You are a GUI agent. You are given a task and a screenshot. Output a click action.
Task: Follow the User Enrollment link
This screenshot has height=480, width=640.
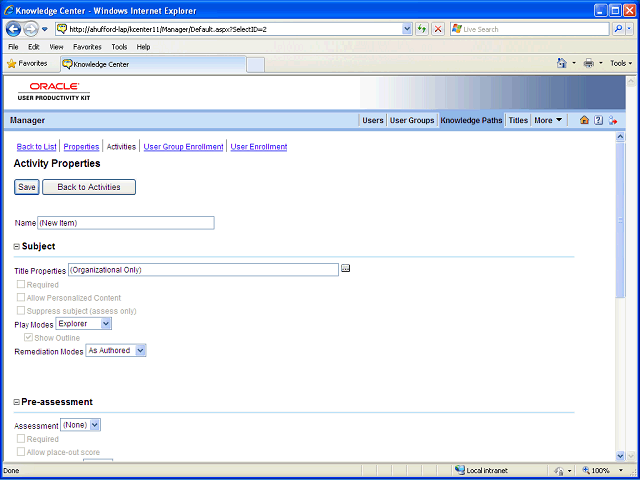259,147
